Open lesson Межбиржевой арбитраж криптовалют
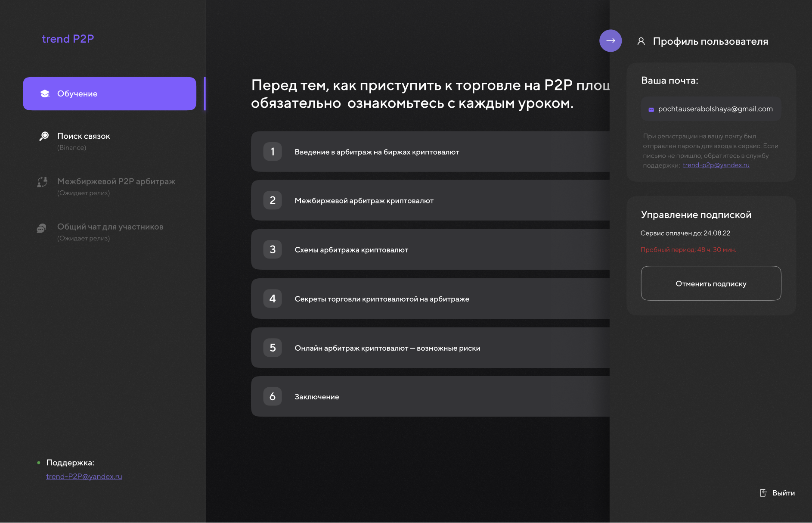The width and height of the screenshot is (812, 523). [431, 200]
